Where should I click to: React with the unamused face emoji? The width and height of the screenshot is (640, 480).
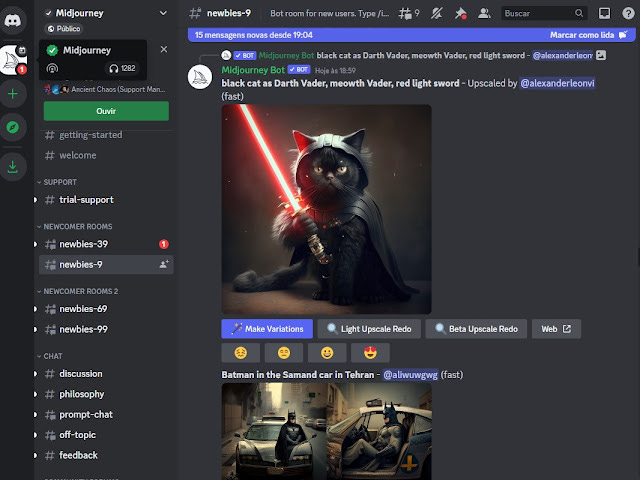point(284,353)
